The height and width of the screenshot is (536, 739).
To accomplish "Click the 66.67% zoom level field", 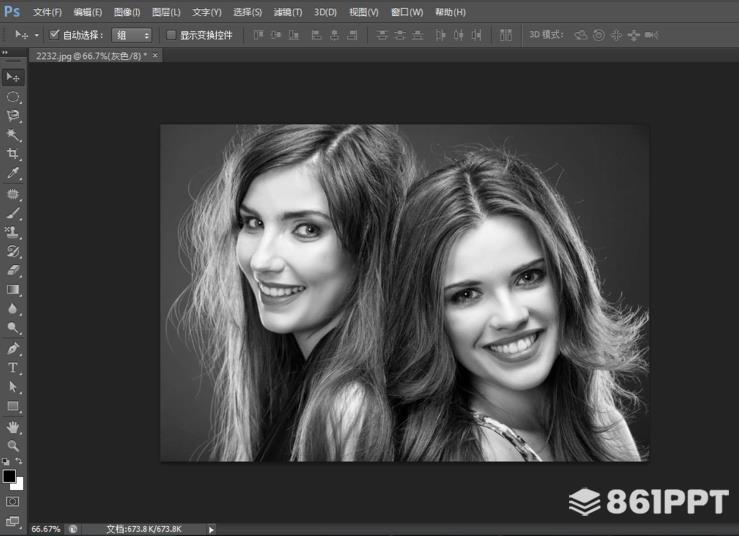I will coord(46,528).
